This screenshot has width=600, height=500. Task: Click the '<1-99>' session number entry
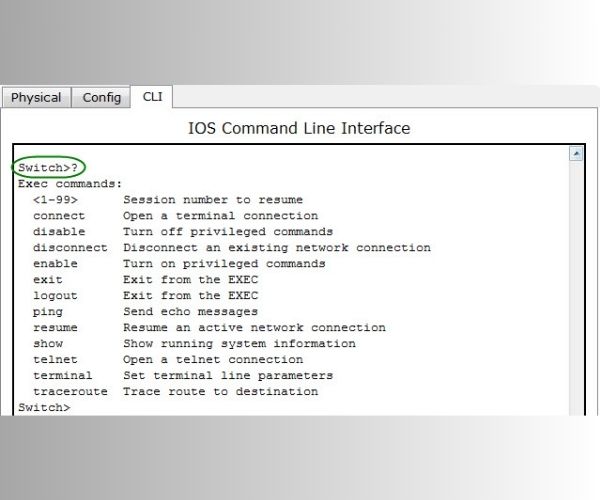[55, 200]
